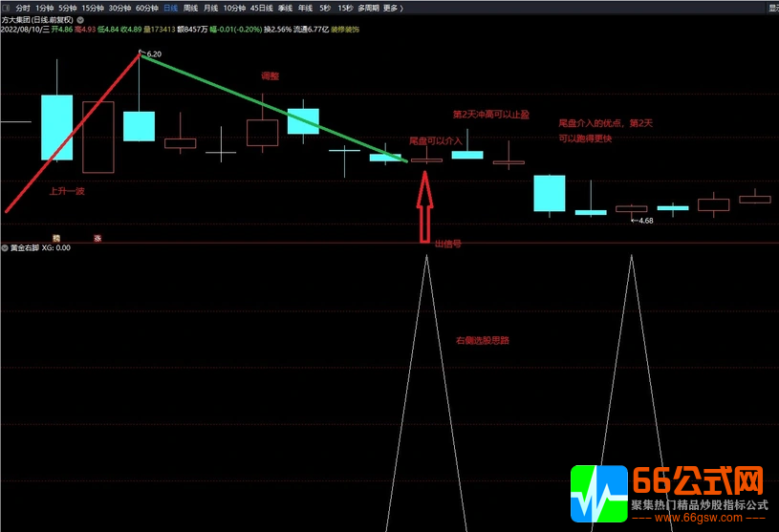Choose the 月线 monthly period
The image size is (779, 532).
point(210,8)
